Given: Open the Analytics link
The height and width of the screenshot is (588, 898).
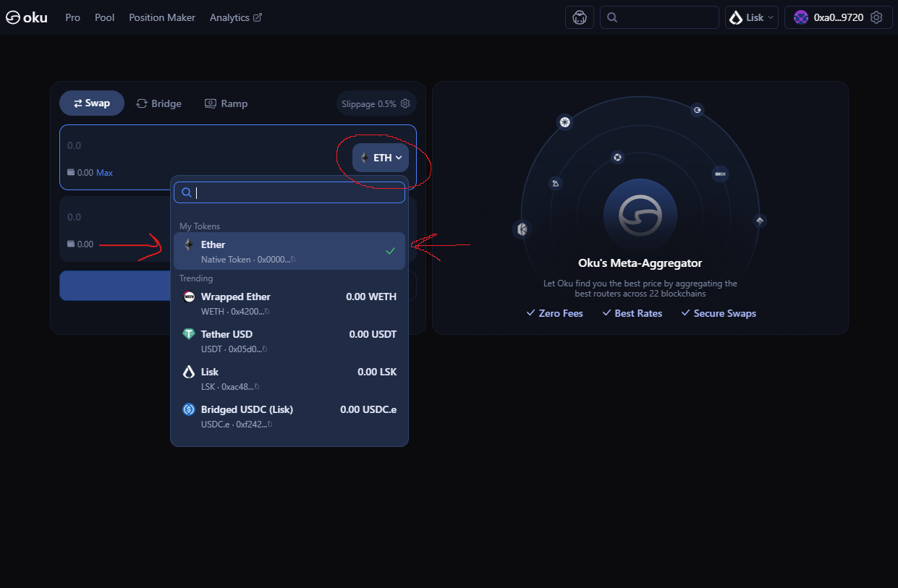Looking at the screenshot, I should tap(236, 17).
